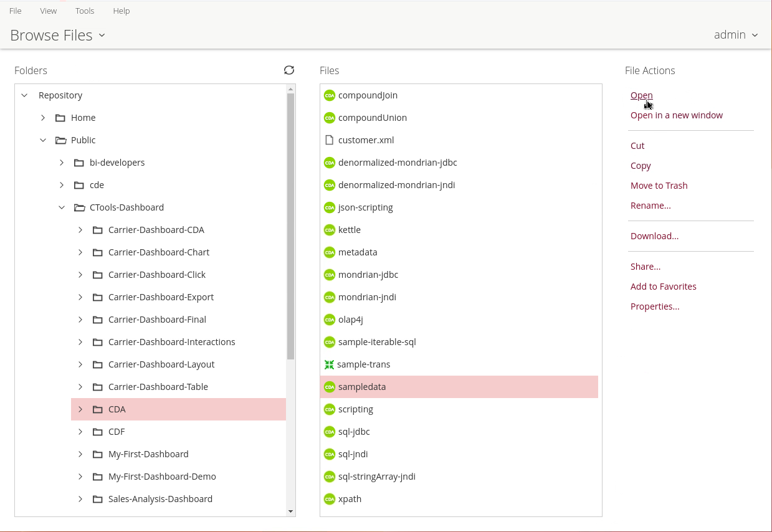Open the Tools menu
Screen dimensions: 772x532
pyautogui.click(x=85, y=11)
